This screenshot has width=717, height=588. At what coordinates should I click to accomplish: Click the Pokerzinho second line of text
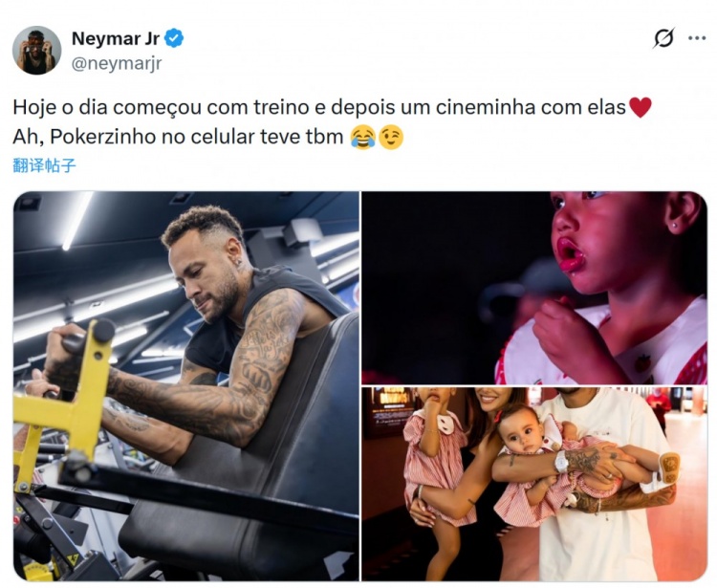click(178, 137)
